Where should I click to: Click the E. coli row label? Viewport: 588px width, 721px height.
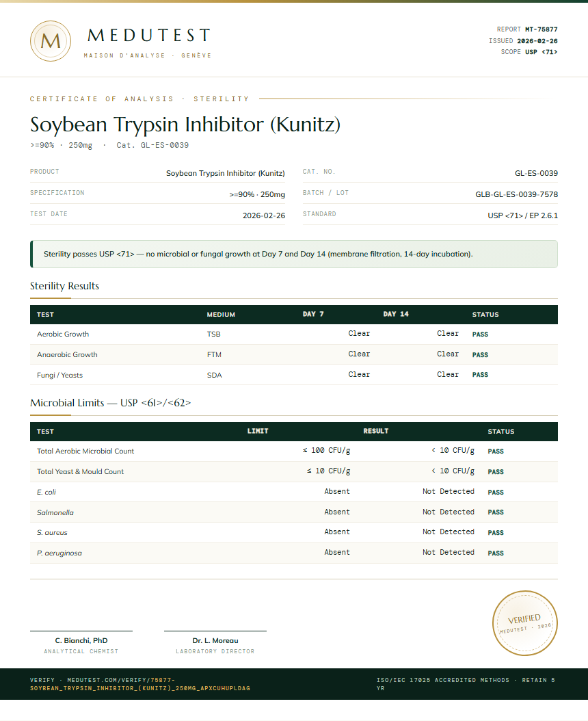pos(46,492)
